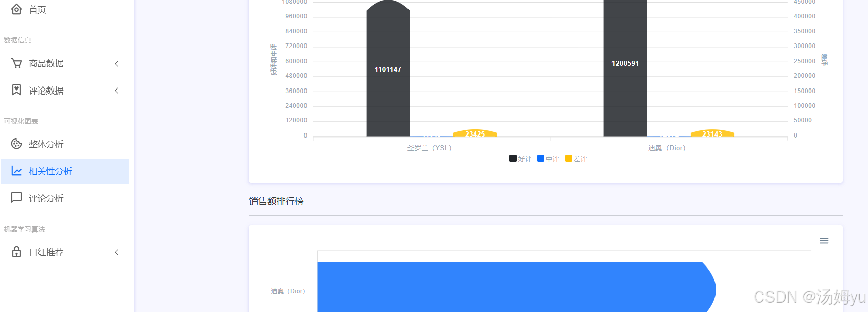
Task: Click the home icon beside 首页
Action: (16, 9)
